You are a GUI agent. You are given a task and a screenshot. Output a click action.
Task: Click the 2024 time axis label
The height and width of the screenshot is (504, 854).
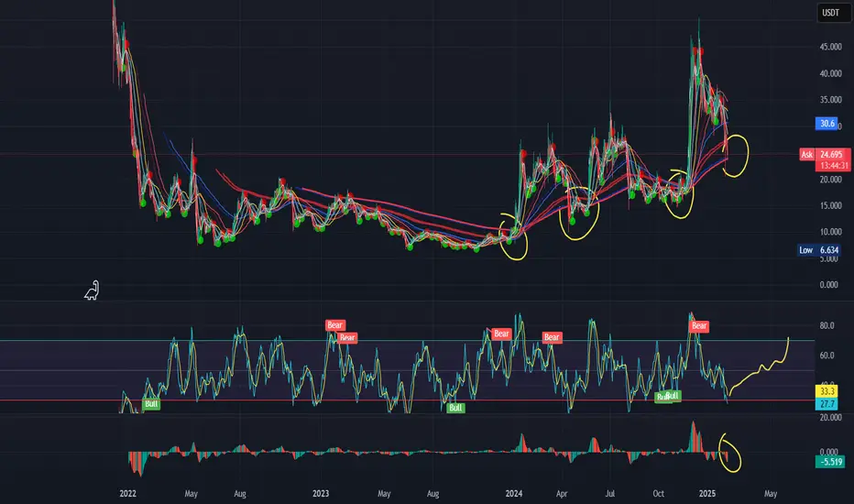[514, 494]
